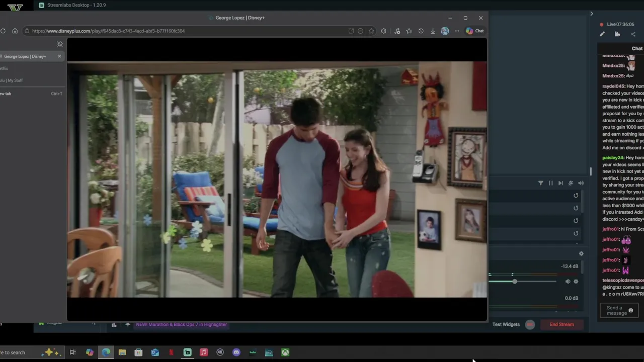Open mixer settings gear icon
The width and height of the screenshot is (644, 362).
pyautogui.click(x=581, y=253)
